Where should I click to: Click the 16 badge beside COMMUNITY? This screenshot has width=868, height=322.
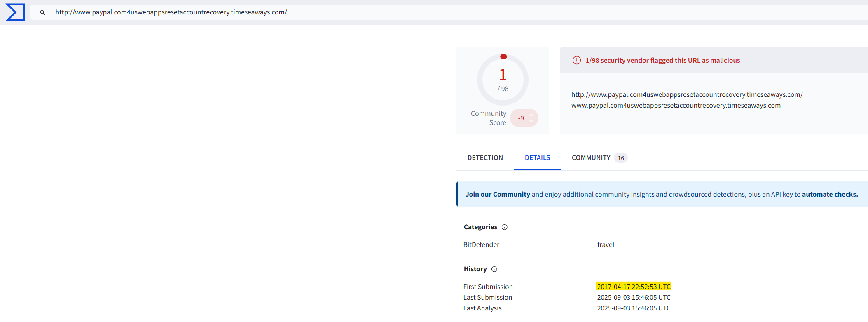pyautogui.click(x=620, y=158)
